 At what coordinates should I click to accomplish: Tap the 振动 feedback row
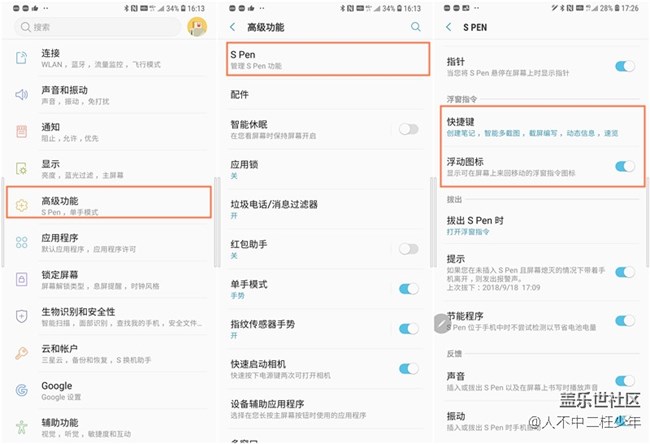pyautogui.click(x=541, y=421)
